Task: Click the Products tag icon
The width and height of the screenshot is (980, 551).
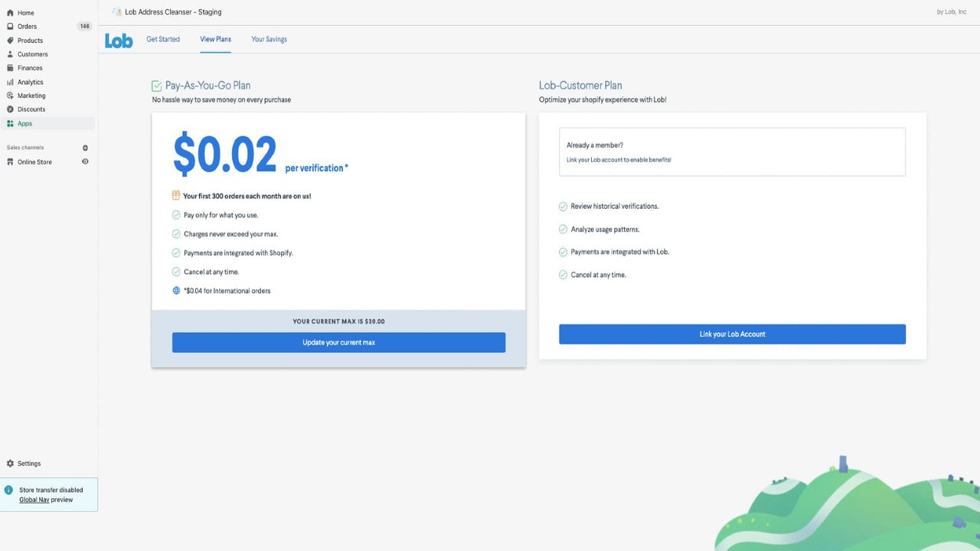Action: pos(10,41)
